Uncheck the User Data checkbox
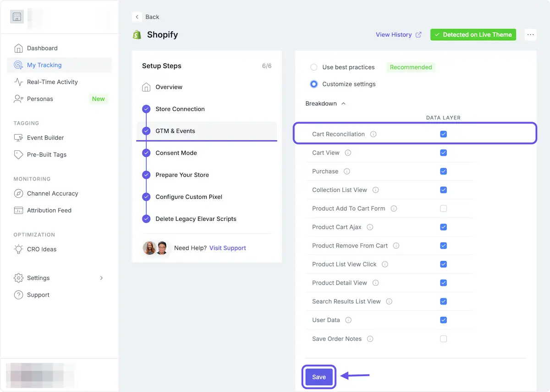The image size is (550, 392). point(443,320)
